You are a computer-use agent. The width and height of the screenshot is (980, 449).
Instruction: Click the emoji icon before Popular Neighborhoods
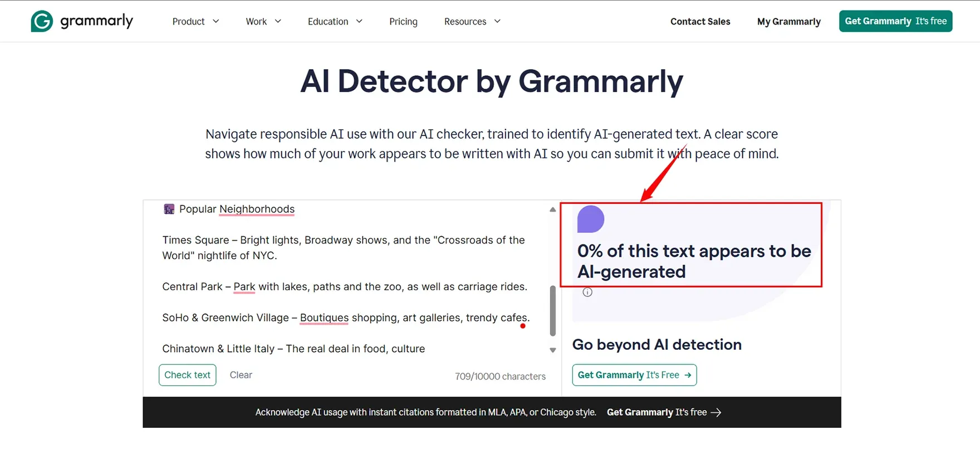tap(169, 209)
